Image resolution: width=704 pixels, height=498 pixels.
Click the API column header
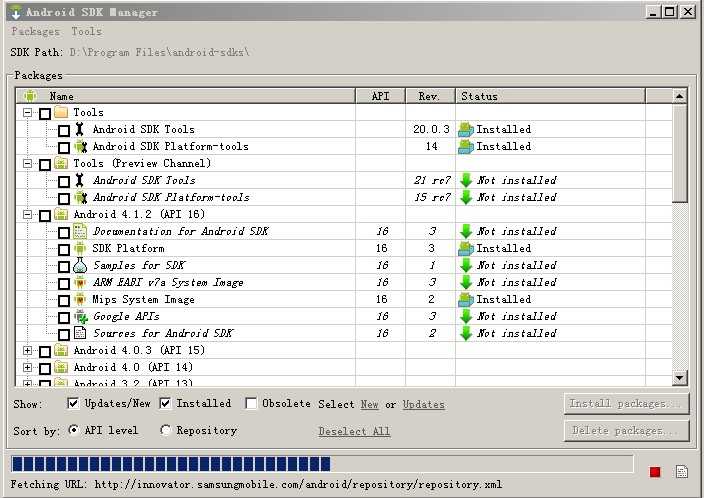[x=381, y=96]
